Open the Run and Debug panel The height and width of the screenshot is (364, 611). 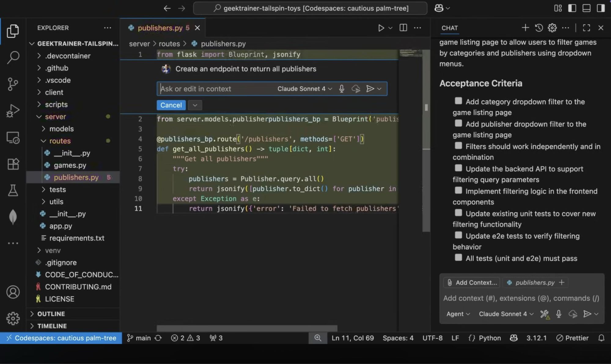click(x=13, y=111)
